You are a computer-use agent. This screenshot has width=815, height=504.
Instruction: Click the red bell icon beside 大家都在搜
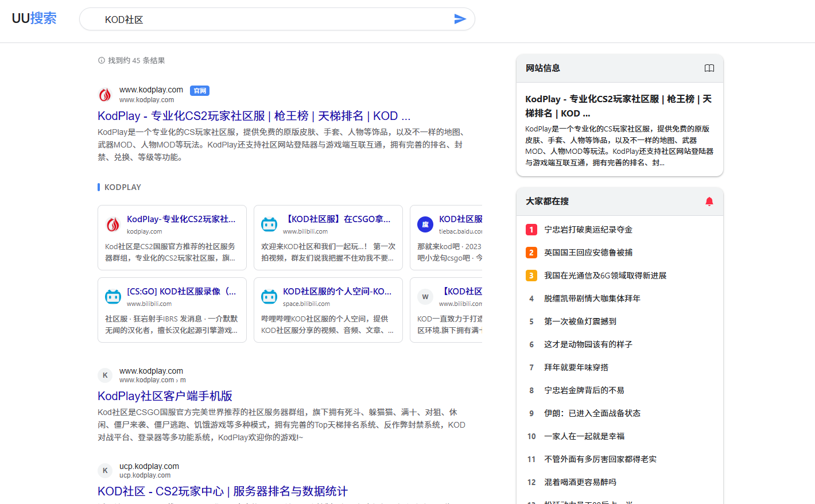(x=709, y=201)
